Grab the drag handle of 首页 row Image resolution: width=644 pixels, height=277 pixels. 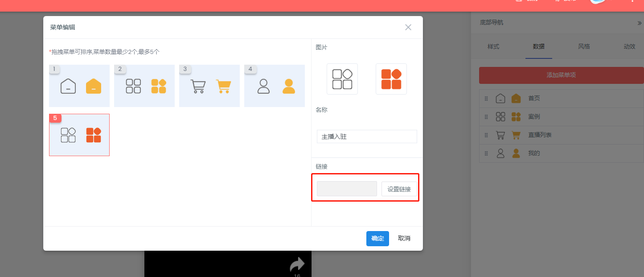(x=486, y=98)
